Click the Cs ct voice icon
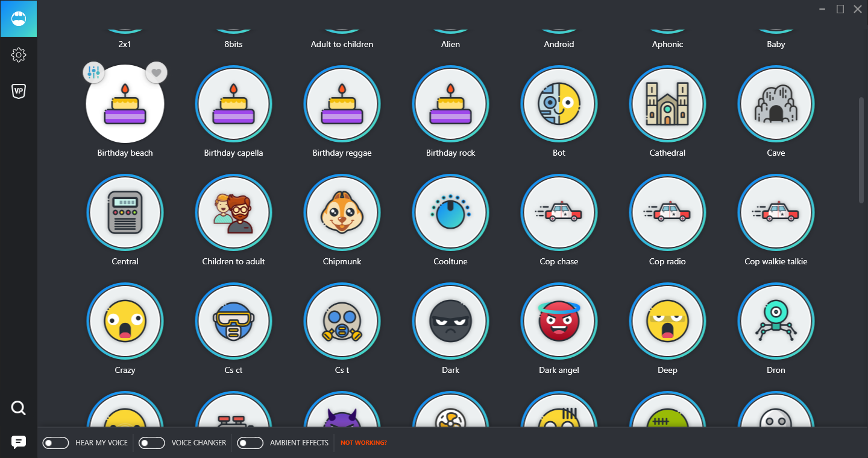868x458 pixels. [233, 321]
